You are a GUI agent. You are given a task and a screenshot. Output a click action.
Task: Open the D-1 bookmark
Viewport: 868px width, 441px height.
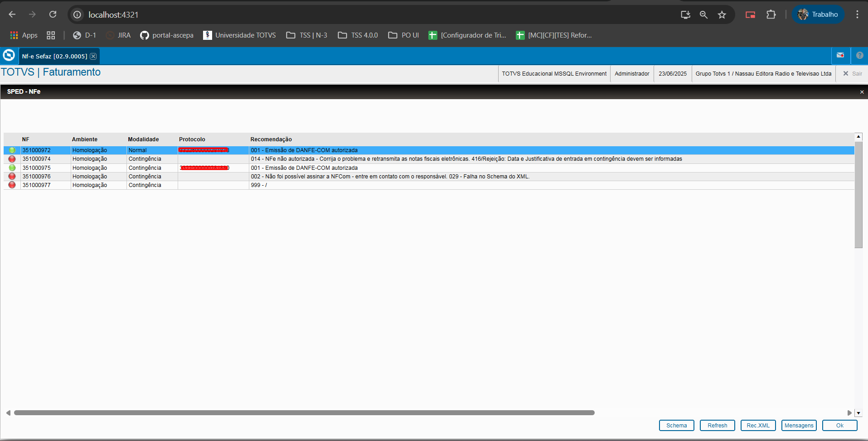(x=84, y=35)
